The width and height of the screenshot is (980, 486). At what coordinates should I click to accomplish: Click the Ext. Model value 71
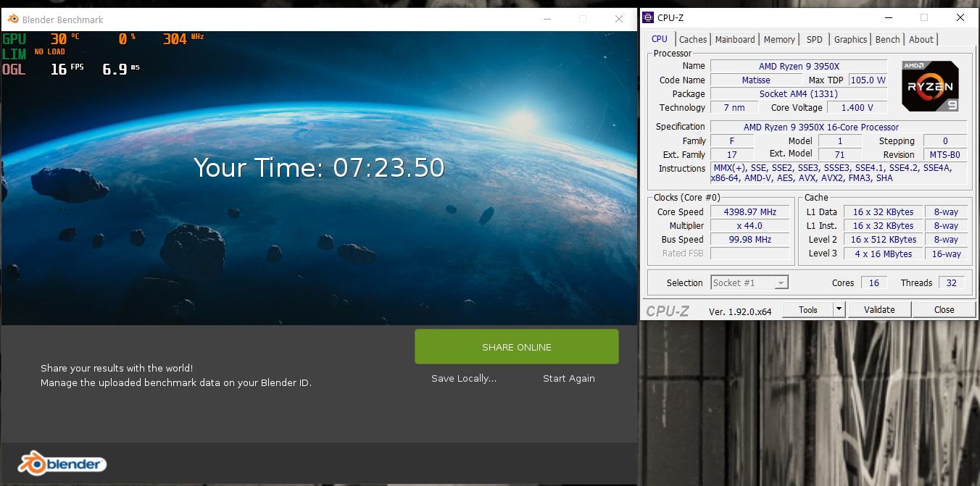pyautogui.click(x=839, y=154)
